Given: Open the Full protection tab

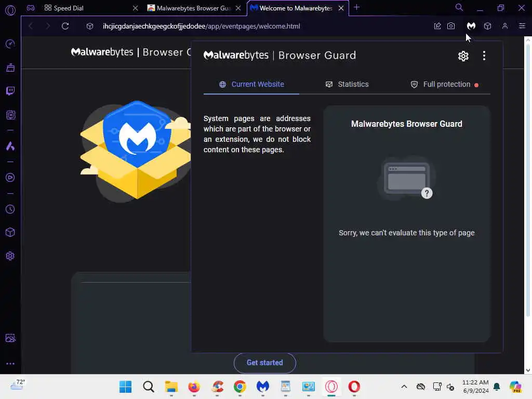Looking at the screenshot, I should point(445,84).
